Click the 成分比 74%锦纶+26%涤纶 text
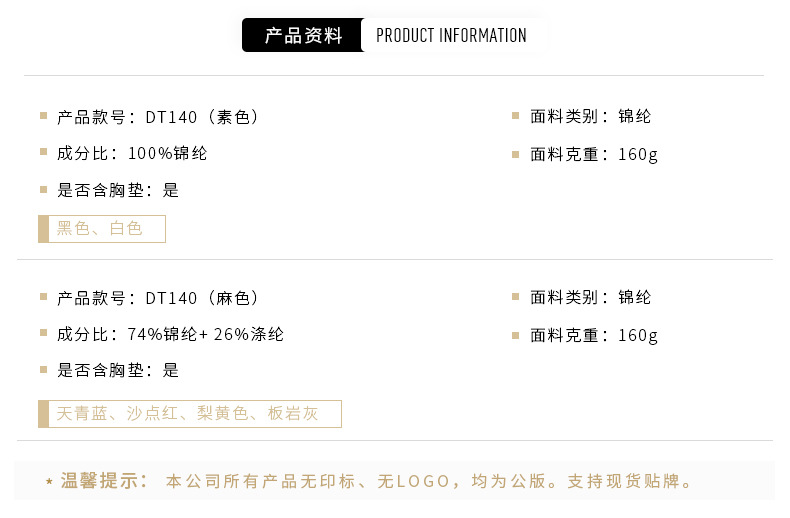The height and width of the screenshot is (518, 790). [x=170, y=334]
